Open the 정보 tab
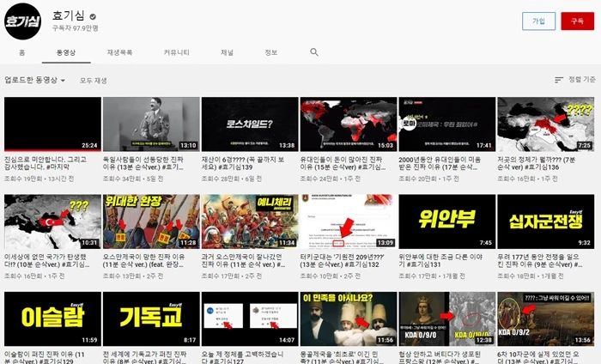 [x=271, y=52]
